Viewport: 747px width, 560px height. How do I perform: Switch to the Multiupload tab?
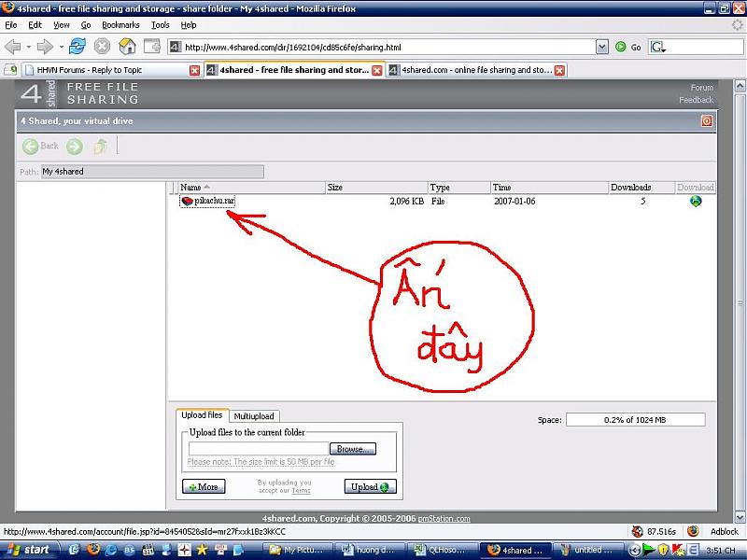(254, 415)
